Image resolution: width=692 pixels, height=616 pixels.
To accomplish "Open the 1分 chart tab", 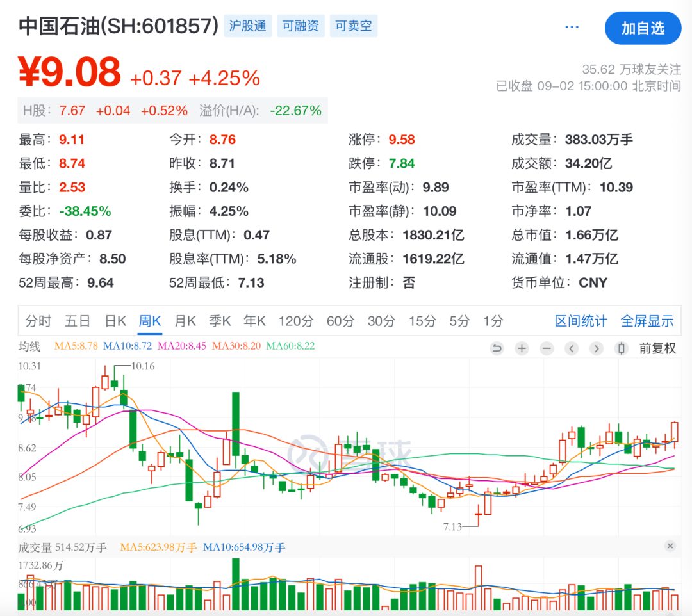I will 493,321.
